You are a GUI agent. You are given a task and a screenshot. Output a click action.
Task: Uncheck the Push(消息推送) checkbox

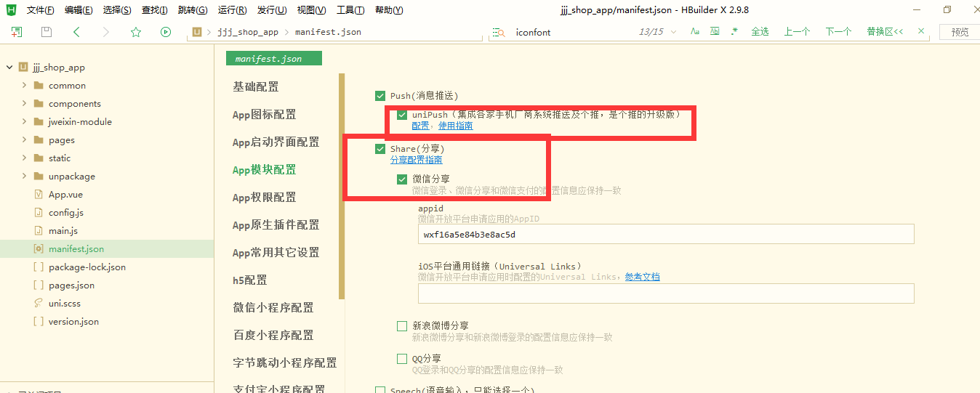pyautogui.click(x=379, y=96)
